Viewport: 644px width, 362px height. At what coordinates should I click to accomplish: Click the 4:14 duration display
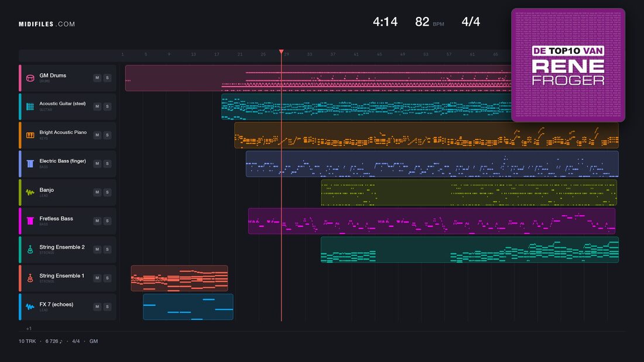click(x=385, y=22)
